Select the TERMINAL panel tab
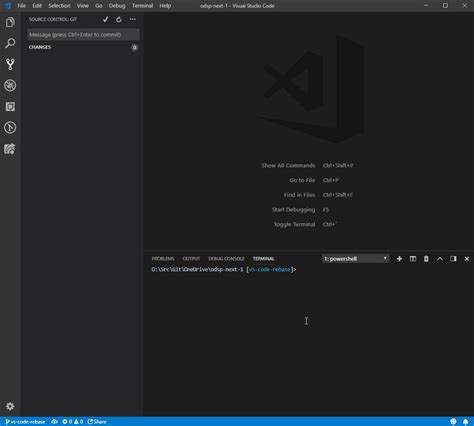 [263, 259]
